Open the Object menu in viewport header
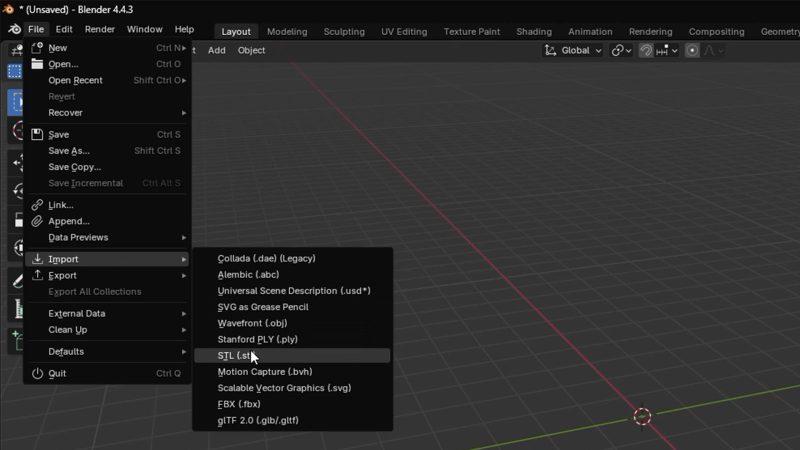 pos(251,50)
